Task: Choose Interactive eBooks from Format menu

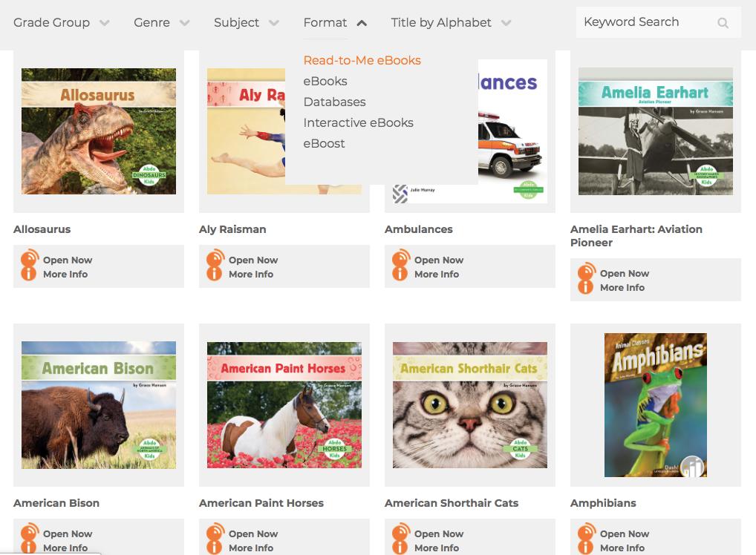Action: point(358,122)
